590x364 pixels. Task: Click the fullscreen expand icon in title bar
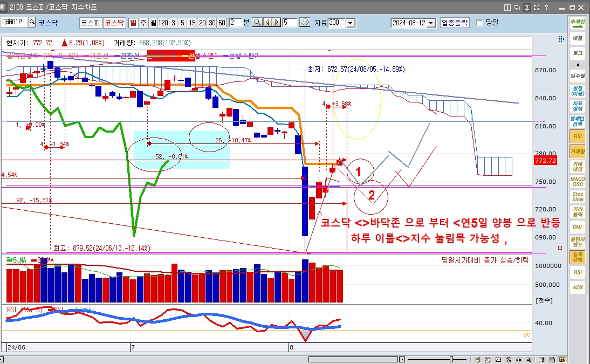click(x=537, y=7)
